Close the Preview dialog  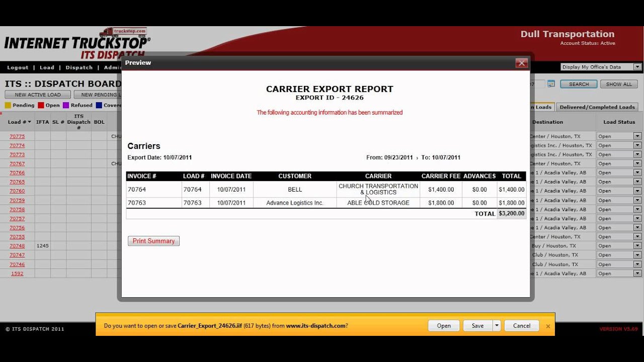point(521,63)
